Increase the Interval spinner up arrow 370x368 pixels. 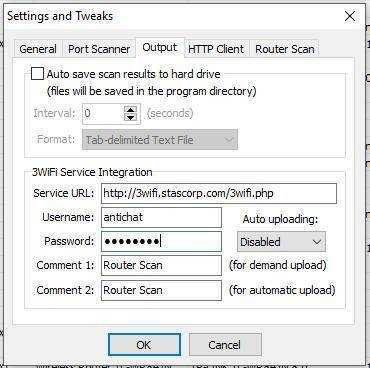point(130,109)
